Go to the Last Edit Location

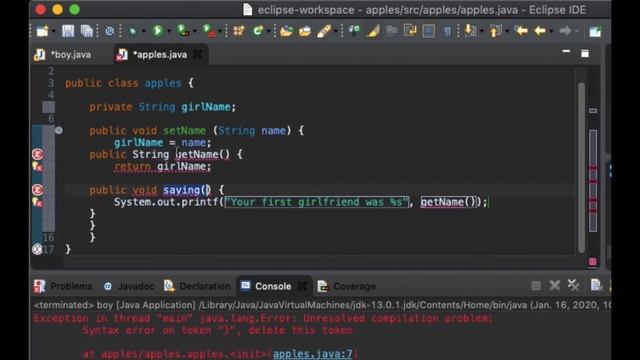pyautogui.click(x=521, y=31)
